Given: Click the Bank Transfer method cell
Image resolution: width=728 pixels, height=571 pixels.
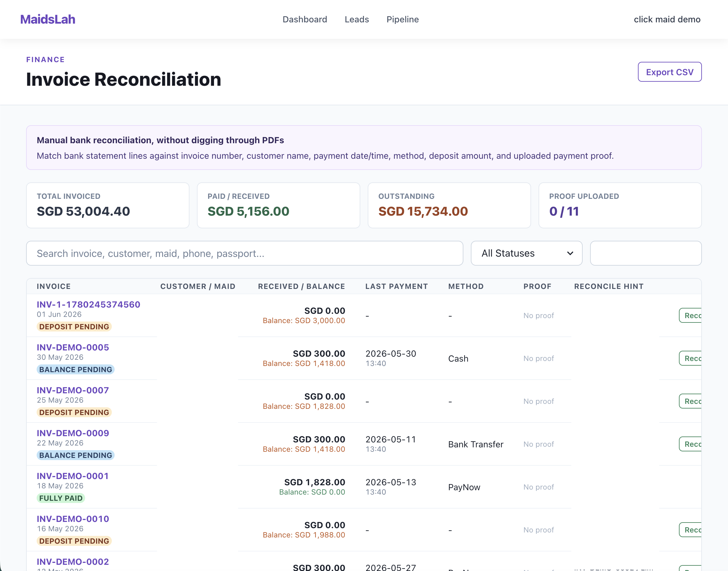Looking at the screenshot, I should coord(475,444).
